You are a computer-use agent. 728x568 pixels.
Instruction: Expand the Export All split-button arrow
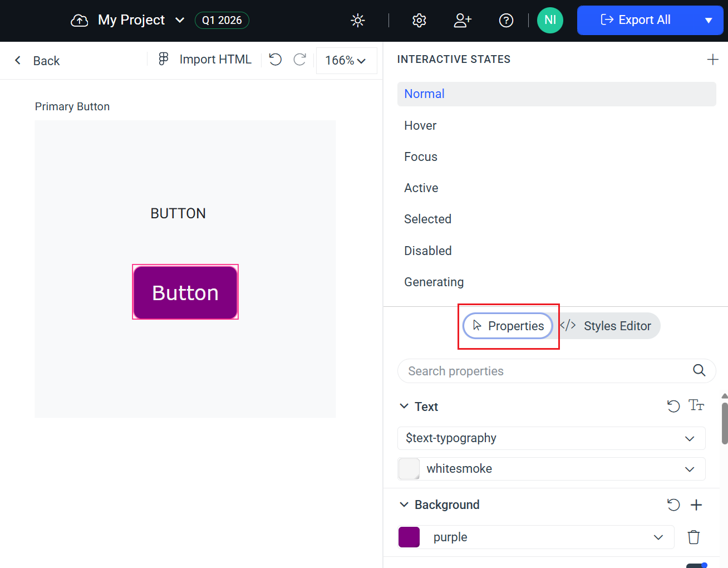[709, 20]
